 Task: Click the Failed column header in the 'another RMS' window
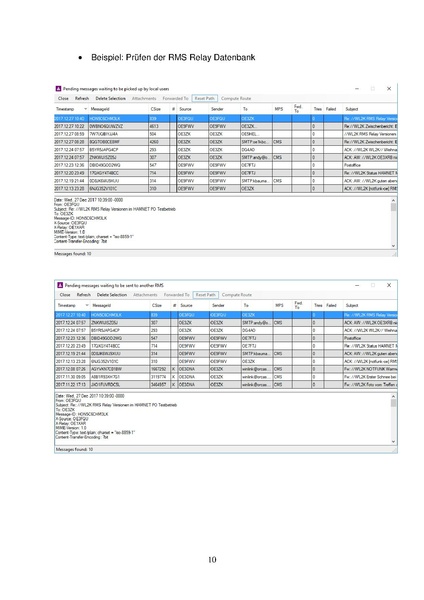331,305
